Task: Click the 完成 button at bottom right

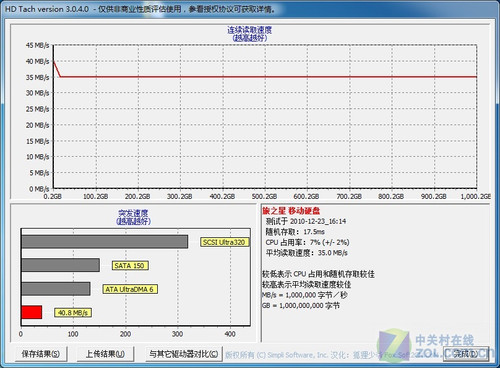Action: coord(466,354)
